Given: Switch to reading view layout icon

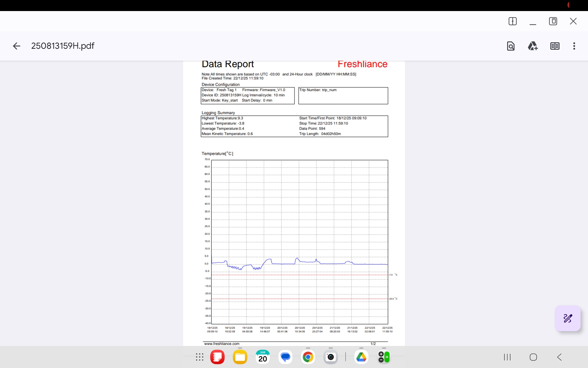Looking at the screenshot, I should (555, 46).
